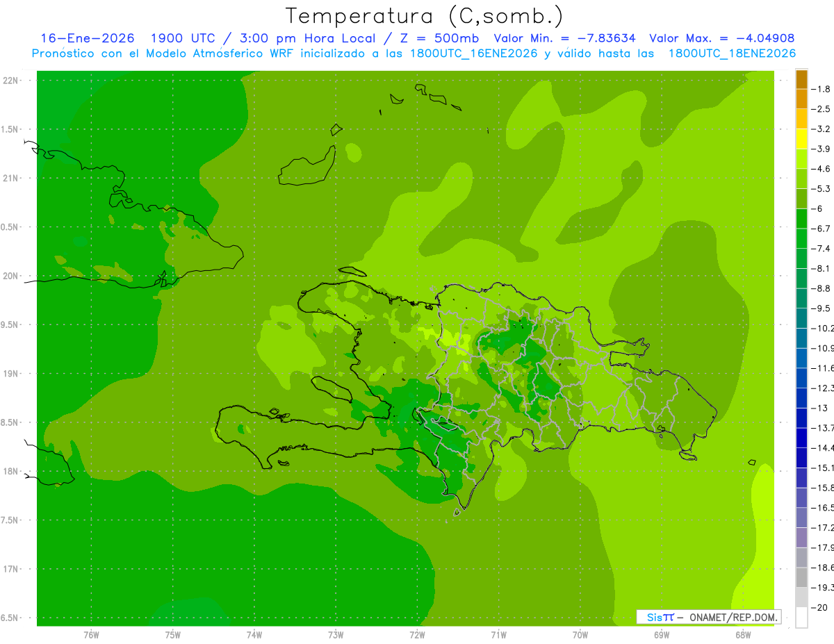Viewport: 834px width, 644px height.
Task: Click the '73W' longitude label
Action: (x=336, y=635)
